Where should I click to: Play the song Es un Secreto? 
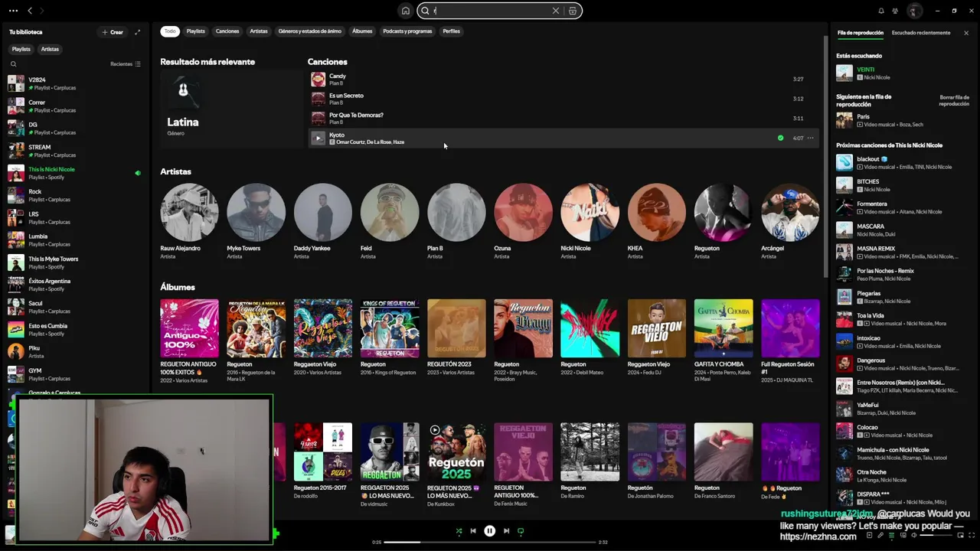(x=563, y=99)
